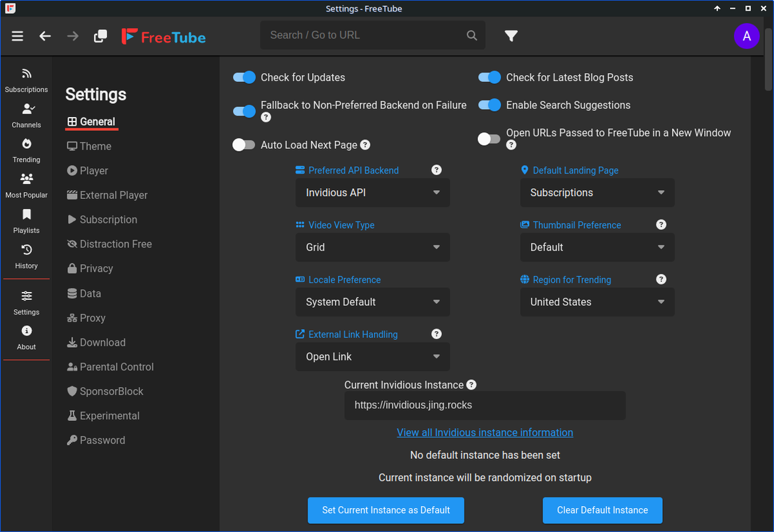The image size is (774, 532).
Task: Select the Password settings section
Action: click(97, 440)
